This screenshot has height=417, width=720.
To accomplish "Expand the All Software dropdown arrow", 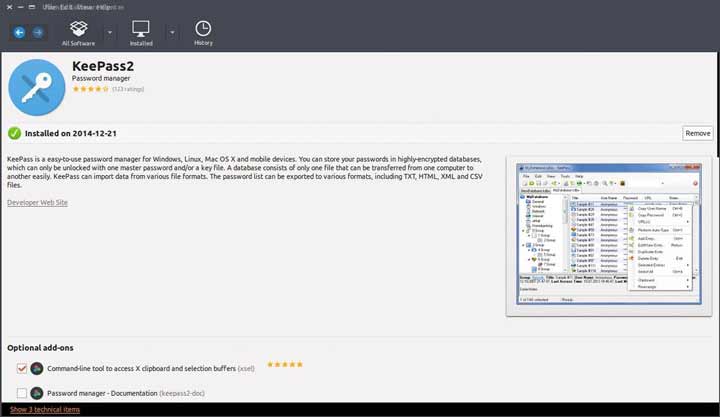I will pos(110,33).
